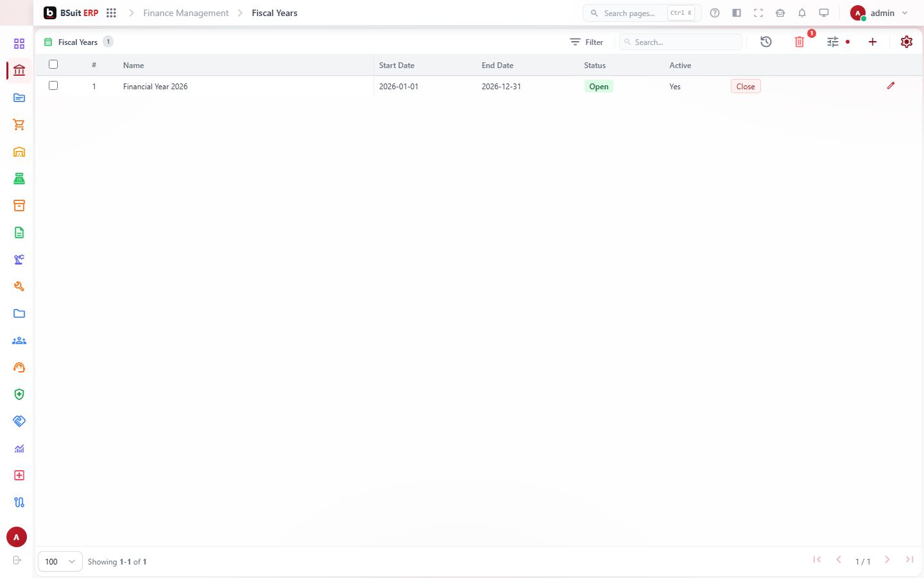Open the chart analytics icon in sidebar

[x=19, y=448]
